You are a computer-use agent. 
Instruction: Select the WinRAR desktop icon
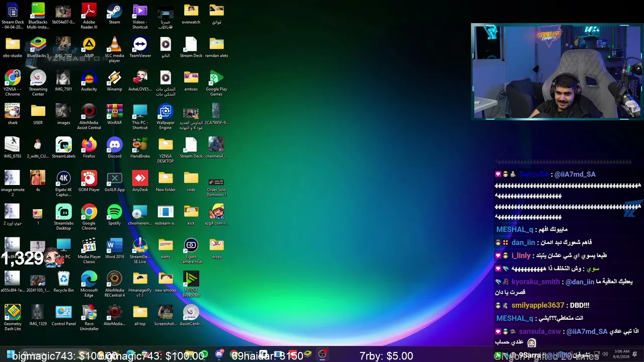114,115
